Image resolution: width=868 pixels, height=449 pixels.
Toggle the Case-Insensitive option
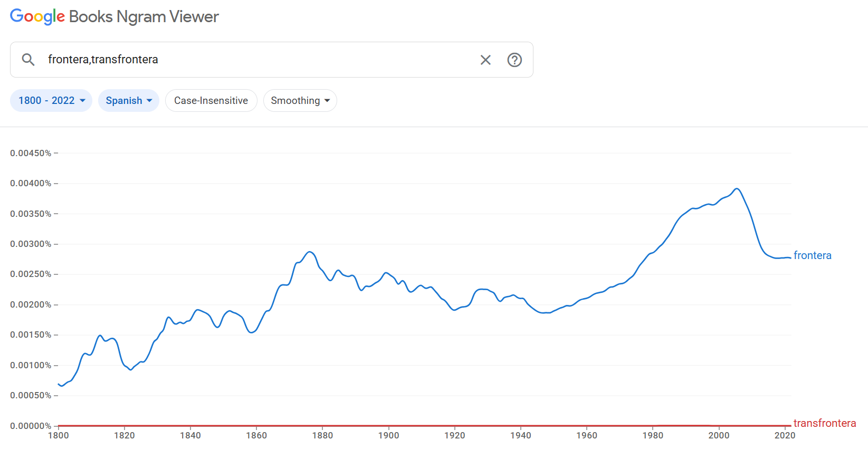click(x=211, y=101)
